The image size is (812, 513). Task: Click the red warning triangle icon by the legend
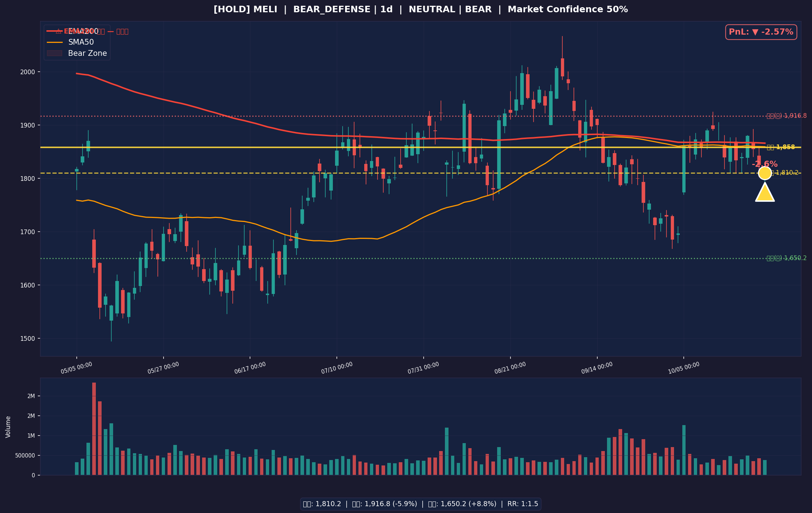tap(58, 31)
